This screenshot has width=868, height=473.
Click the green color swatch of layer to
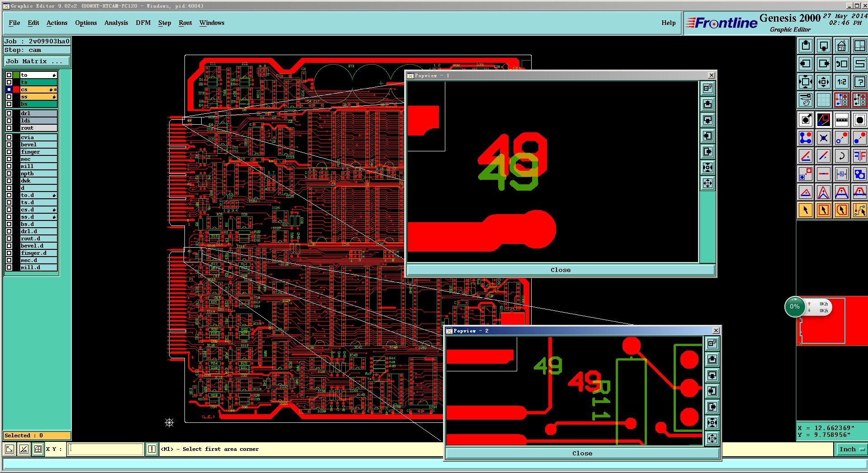(16, 75)
